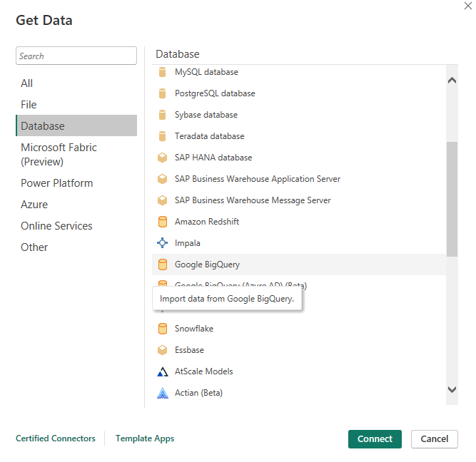The image size is (476, 462).
Task: Open the Template Apps link
Action: click(145, 438)
